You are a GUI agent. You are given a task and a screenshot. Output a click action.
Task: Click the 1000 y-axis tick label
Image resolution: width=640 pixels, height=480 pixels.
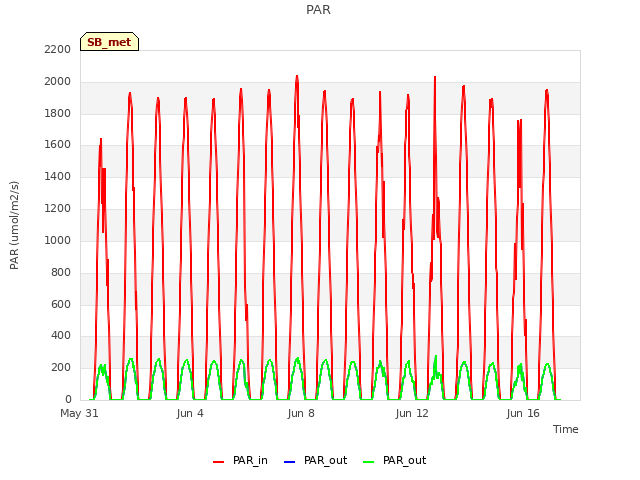click(x=58, y=240)
